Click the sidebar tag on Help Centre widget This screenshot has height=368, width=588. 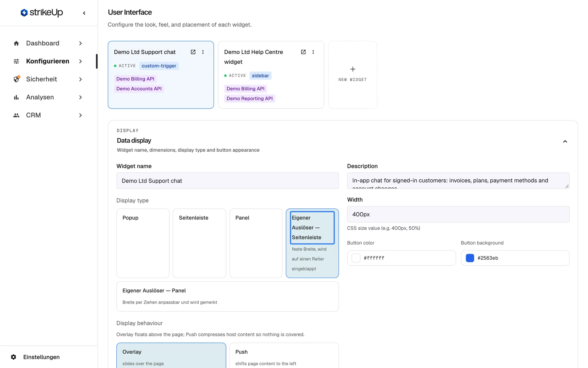click(260, 76)
